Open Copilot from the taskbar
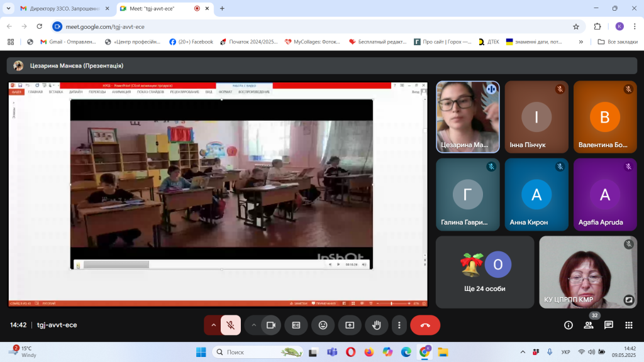644x362 pixels. pos(387,352)
